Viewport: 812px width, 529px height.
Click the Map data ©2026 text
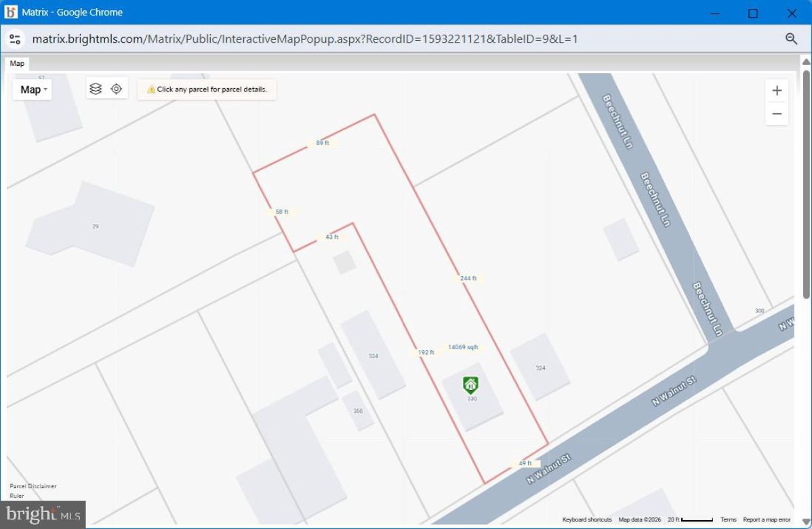[640, 520]
